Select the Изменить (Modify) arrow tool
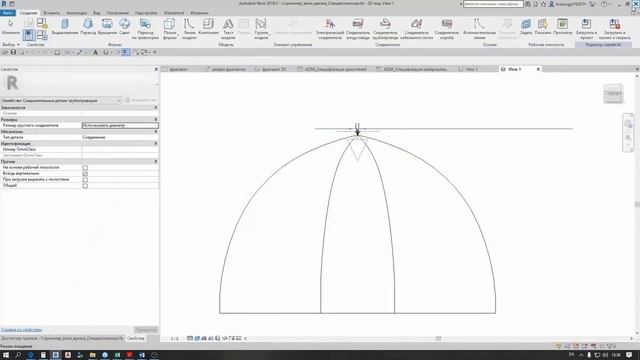Viewport: 640px width, 360px height. (10, 27)
